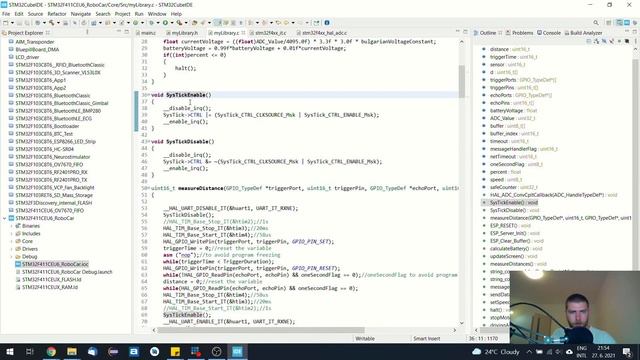Fold the SysTickEnable function in the editor
Screen dimensions: 640x360
click(149, 95)
